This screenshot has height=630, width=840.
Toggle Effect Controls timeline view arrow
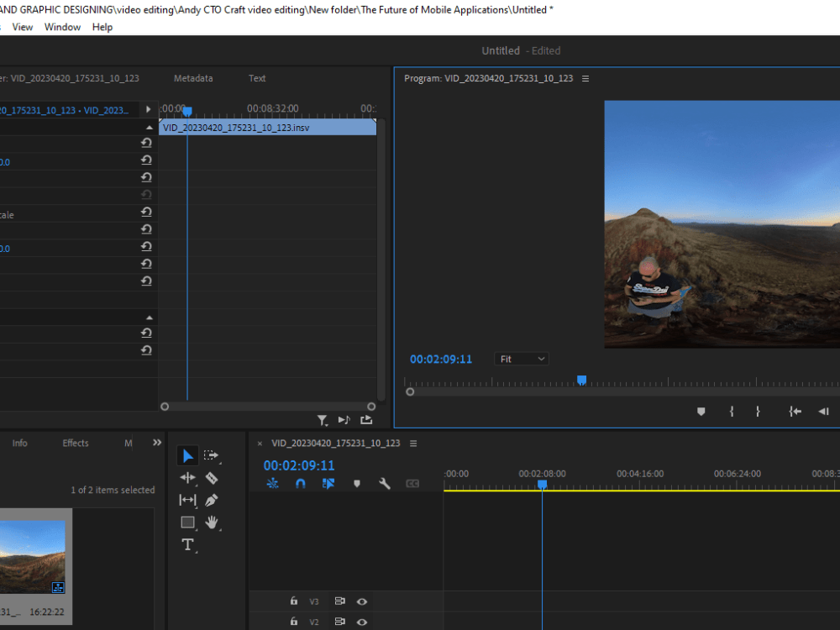click(149, 109)
